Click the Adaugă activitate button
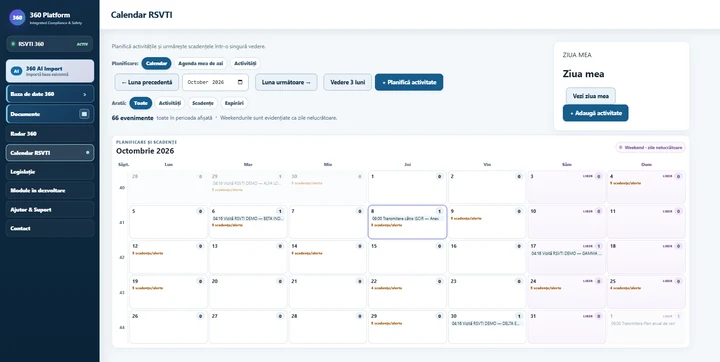720x362 pixels. [596, 113]
